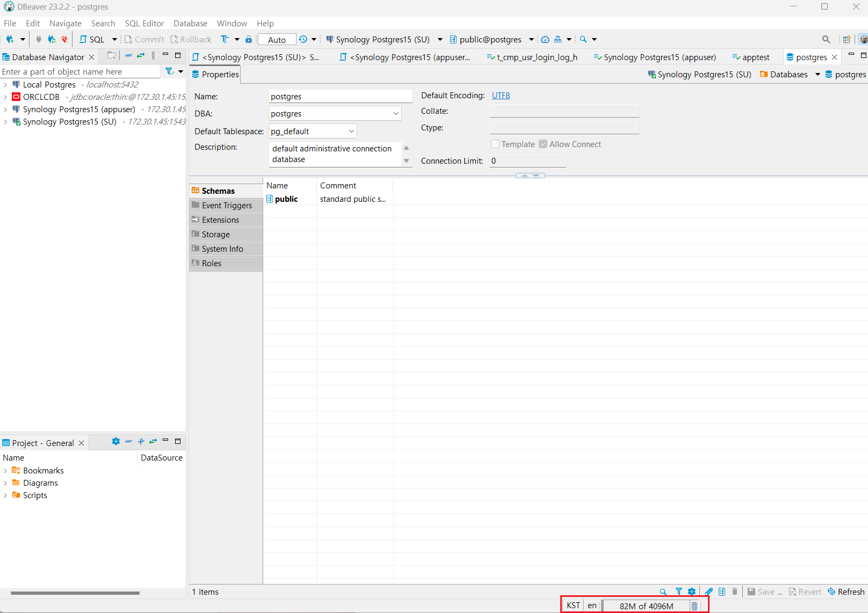This screenshot has height=613, width=868.
Task: Open a new SQL script editor
Action: tap(92, 39)
